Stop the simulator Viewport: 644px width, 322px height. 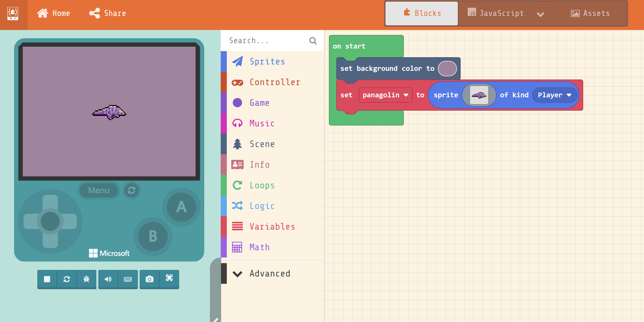[47, 279]
